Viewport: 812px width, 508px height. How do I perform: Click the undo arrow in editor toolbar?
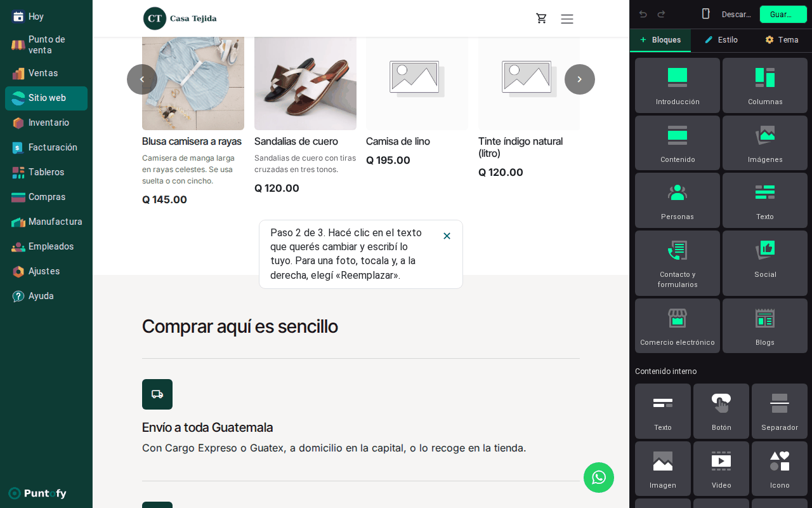(x=643, y=14)
